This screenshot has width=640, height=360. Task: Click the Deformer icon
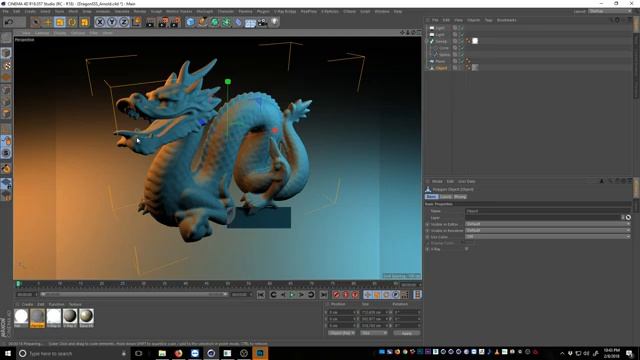238,22
